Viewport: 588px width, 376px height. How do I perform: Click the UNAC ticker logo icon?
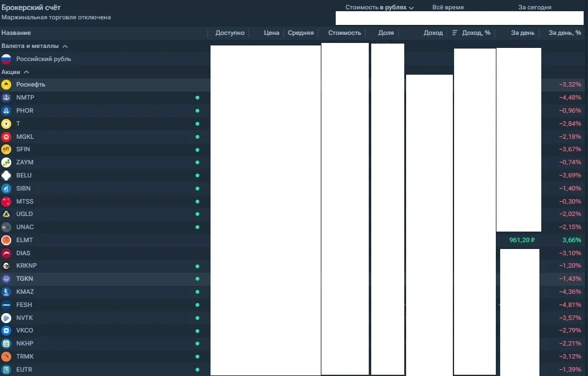pyautogui.click(x=6, y=227)
